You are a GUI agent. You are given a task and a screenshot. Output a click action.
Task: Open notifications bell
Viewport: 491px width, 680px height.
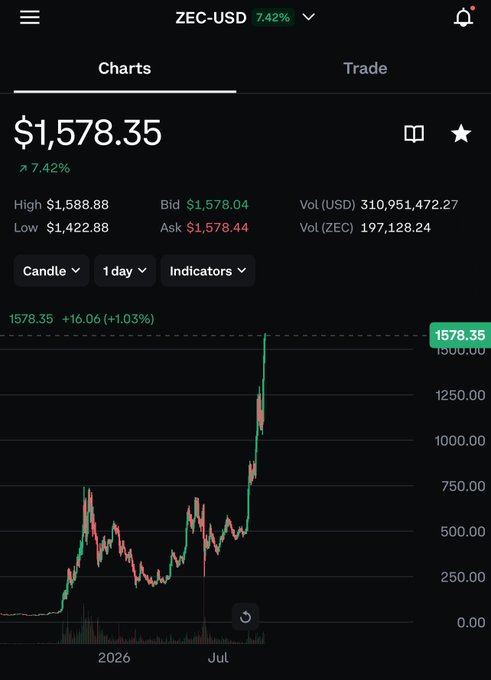tap(464, 17)
